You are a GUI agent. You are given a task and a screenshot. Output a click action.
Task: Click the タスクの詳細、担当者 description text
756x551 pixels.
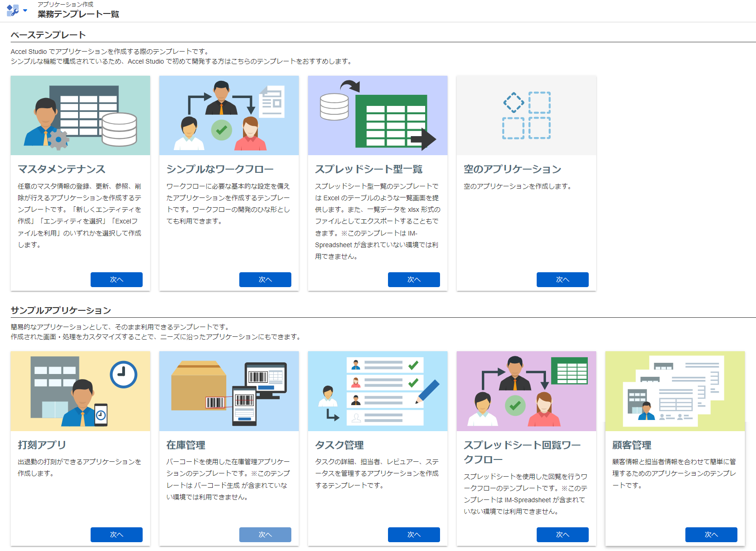tap(377, 473)
